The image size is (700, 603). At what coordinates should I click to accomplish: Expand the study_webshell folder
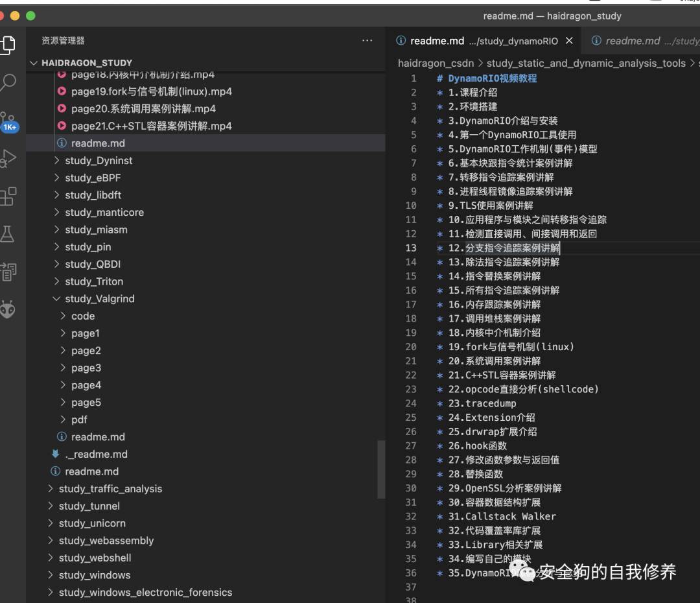(95, 558)
